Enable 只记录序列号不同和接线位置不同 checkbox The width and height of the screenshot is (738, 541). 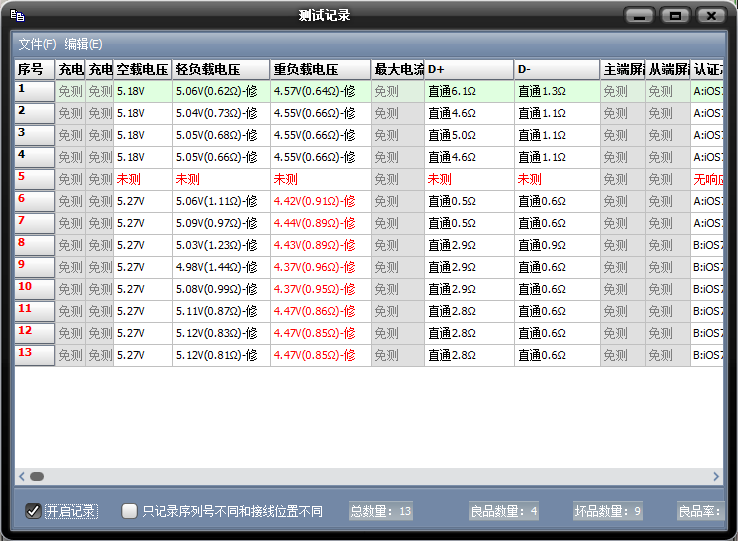click(130, 511)
